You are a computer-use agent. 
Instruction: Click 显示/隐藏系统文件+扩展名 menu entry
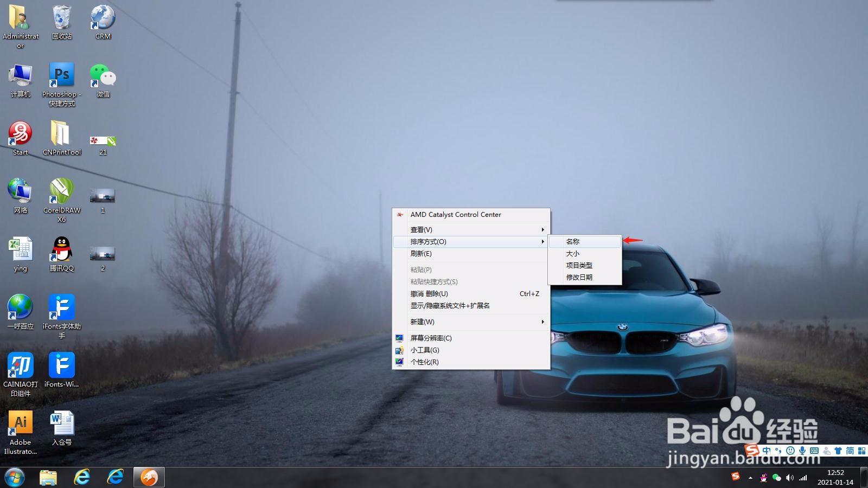pyautogui.click(x=471, y=306)
